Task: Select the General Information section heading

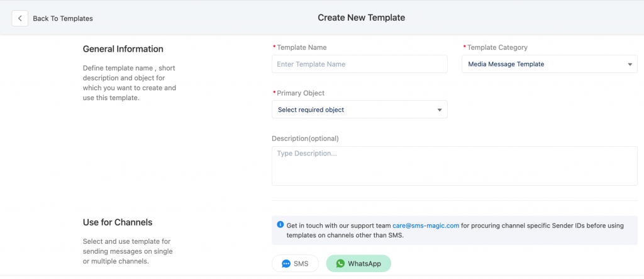Action: [123, 49]
